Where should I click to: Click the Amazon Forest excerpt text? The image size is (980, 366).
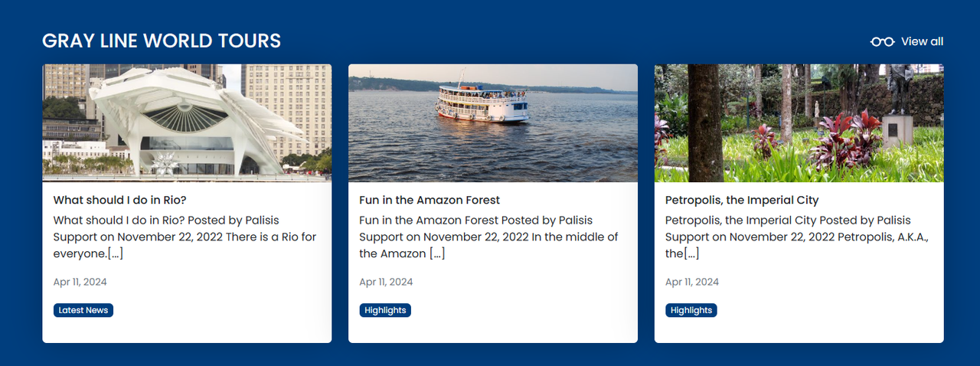coord(490,237)
